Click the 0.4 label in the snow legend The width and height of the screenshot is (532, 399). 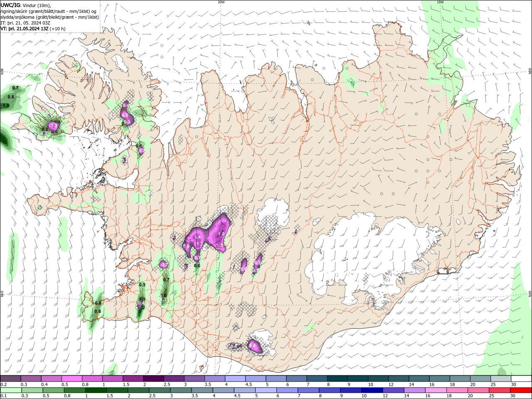coord(44,384)
